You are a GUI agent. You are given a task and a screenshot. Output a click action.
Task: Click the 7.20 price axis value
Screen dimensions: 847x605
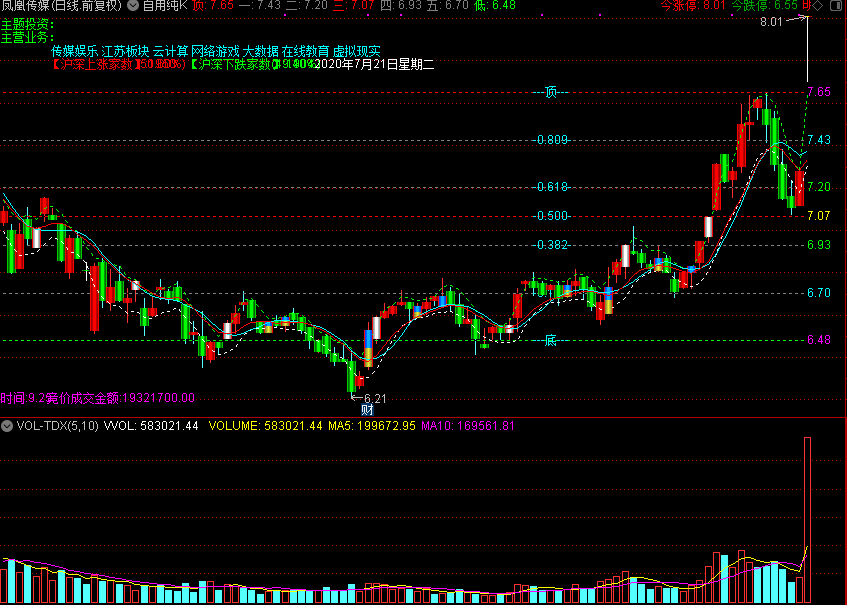pyautogui.click(x=819, y=187)
